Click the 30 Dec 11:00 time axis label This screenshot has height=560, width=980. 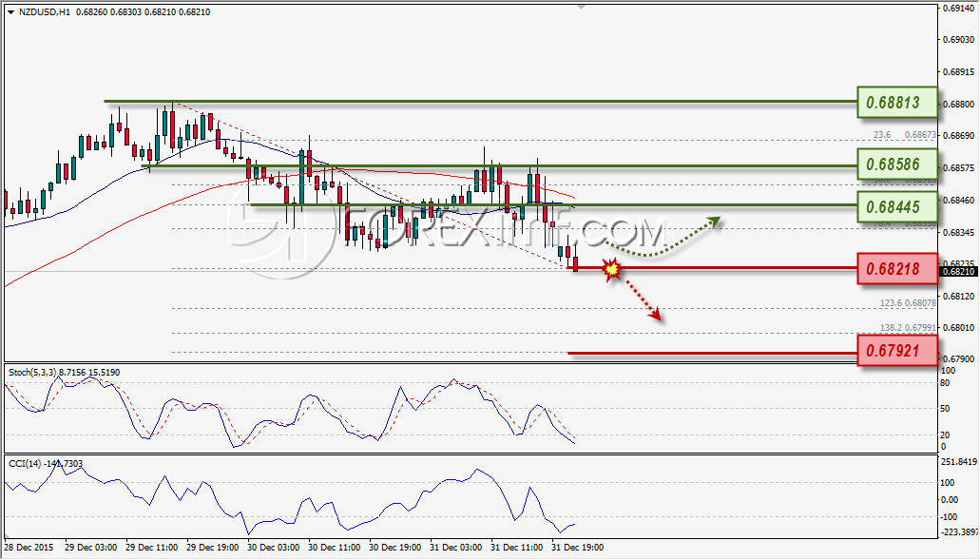tap(335, 548)
